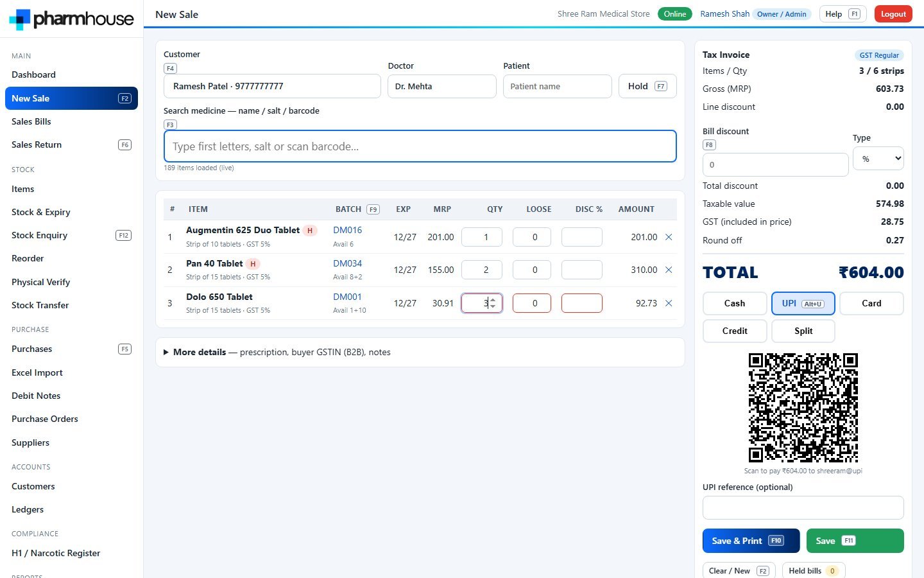This screenshot has height=578, width=924.
Task: Delete the Pan 40 Tablet line item
Action: pyautogui.click(x=669, y=270)
